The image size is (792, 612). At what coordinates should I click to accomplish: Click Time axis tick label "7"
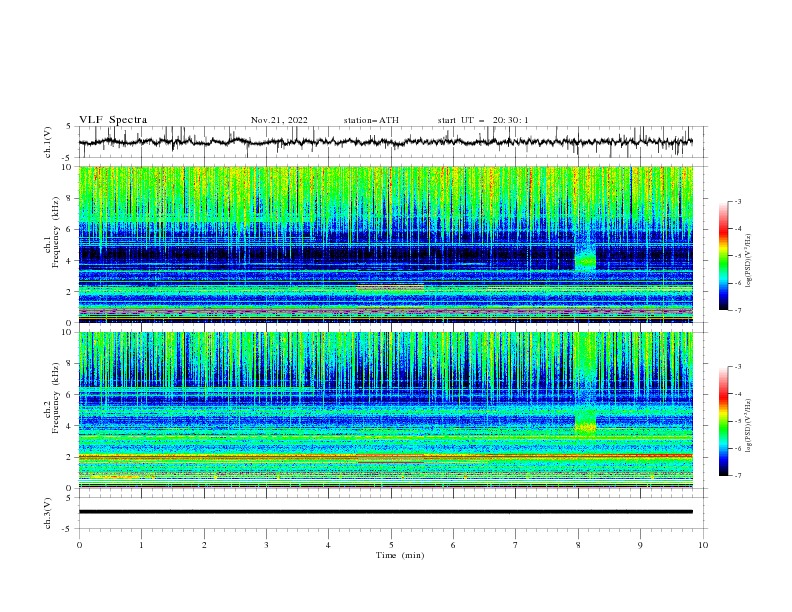pyautogui.click(x=516, y=545)
